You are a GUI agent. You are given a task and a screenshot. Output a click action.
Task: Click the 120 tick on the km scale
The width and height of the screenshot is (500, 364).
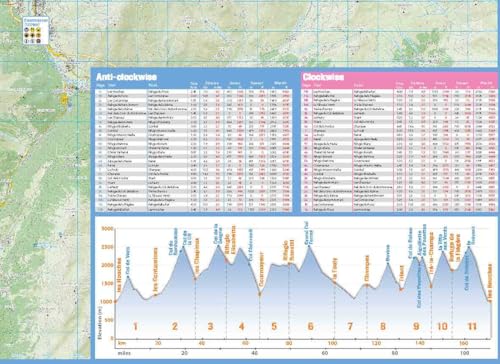tap(376, 343)
